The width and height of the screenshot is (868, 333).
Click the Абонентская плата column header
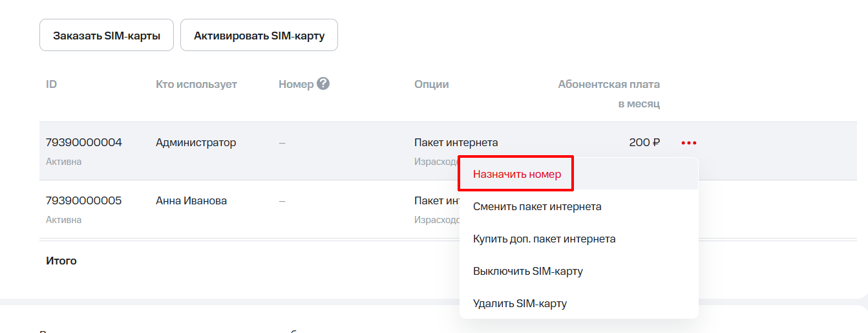609,85
